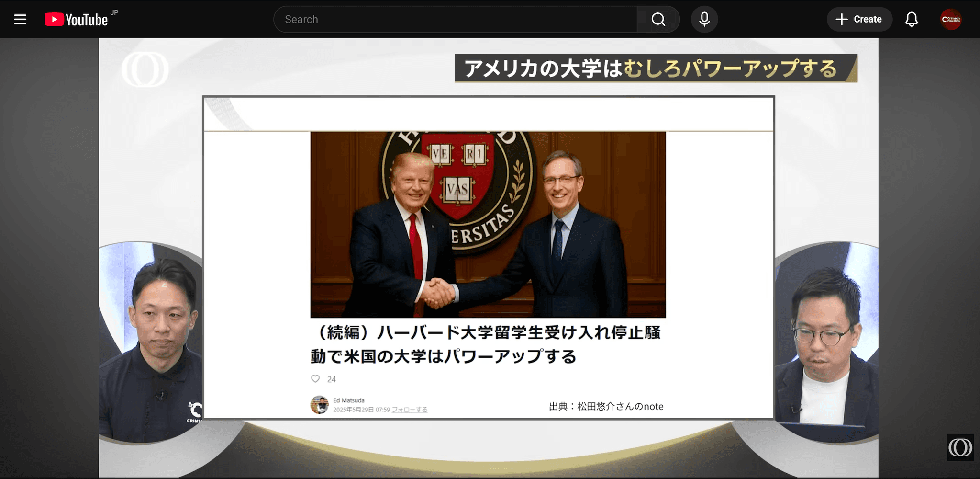Open the hamburger guide menu
Viewport: 980px width, 479px height.
tap(20, 19)
